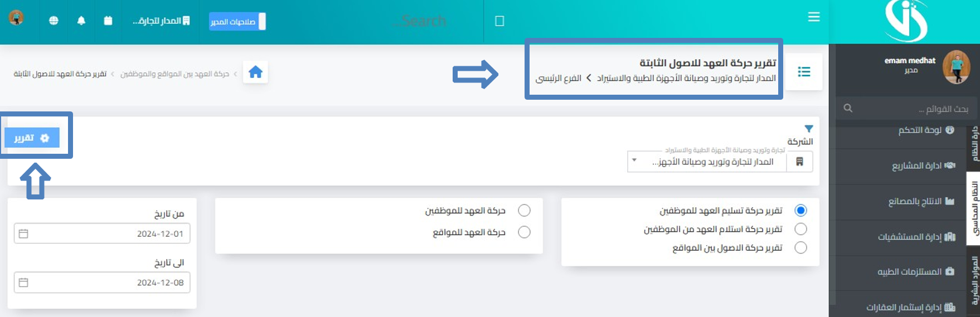Toggle the hamburger menu icon
Screen dimensions: 980x317
(814, 17)
